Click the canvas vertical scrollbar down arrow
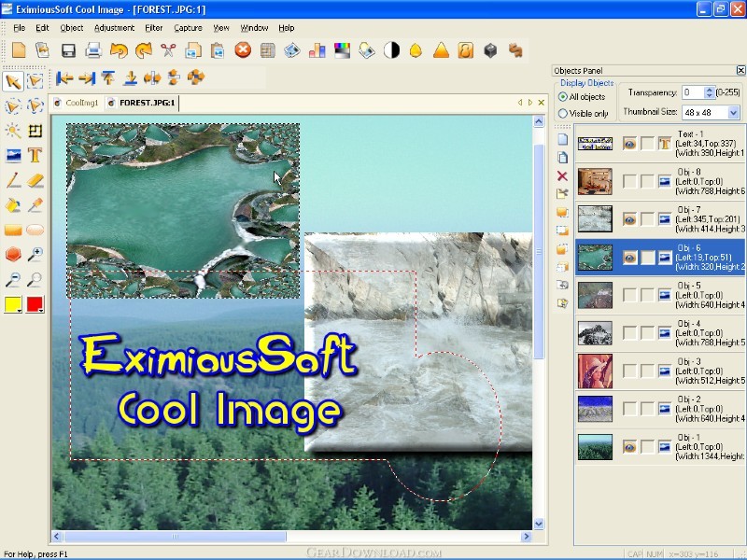This screenshot has width=747, height=560. pos(539,525)
